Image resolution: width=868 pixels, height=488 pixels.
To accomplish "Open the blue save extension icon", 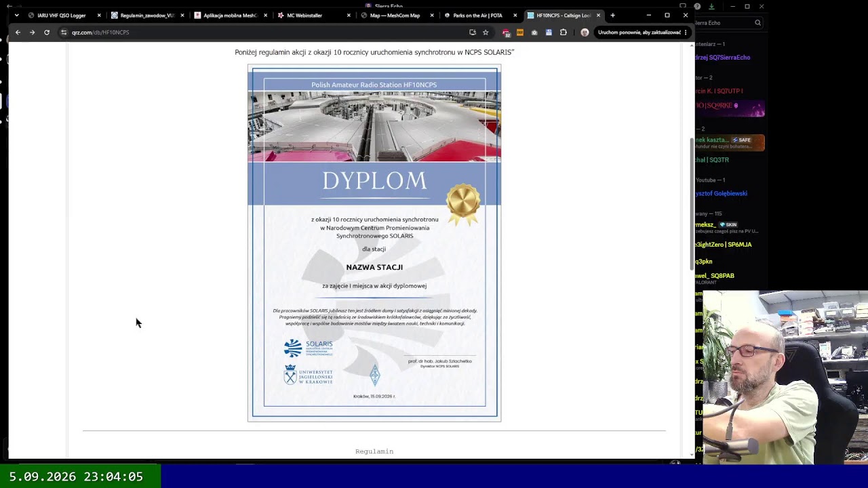I will tap(549, 33).
